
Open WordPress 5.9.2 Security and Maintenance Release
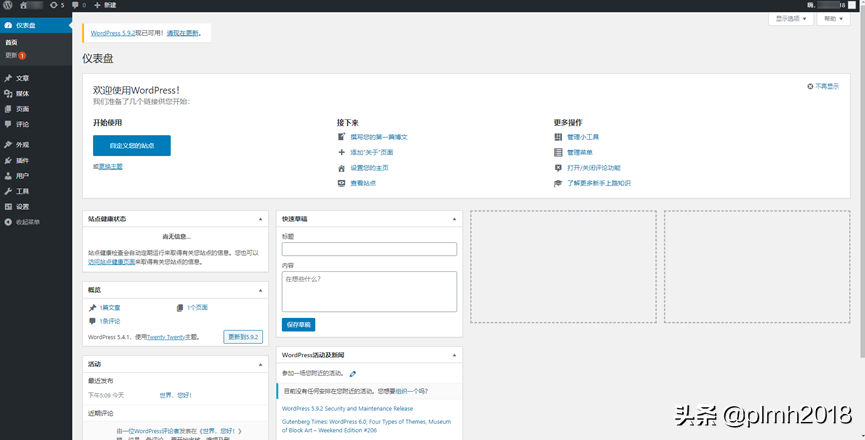click(347, 409)
